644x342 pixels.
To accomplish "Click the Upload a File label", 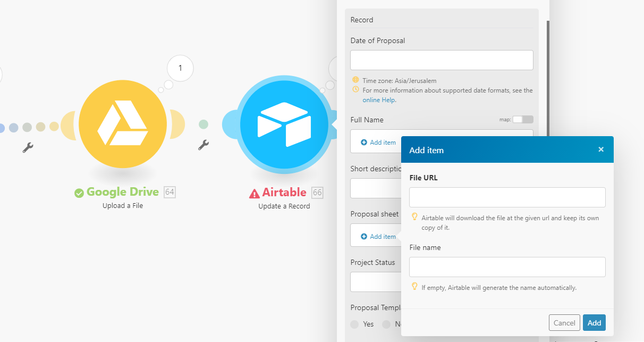I will click(123, 206).
